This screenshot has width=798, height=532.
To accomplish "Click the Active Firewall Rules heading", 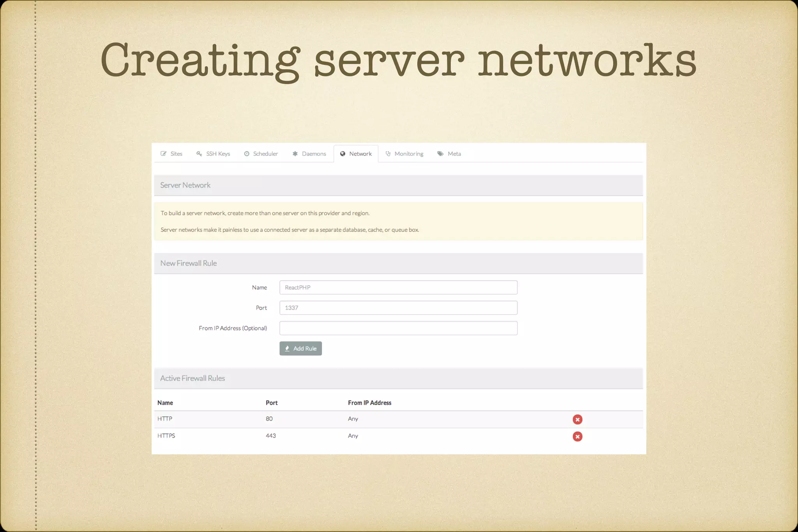I will pyautogui.click(x=192, y=378).
